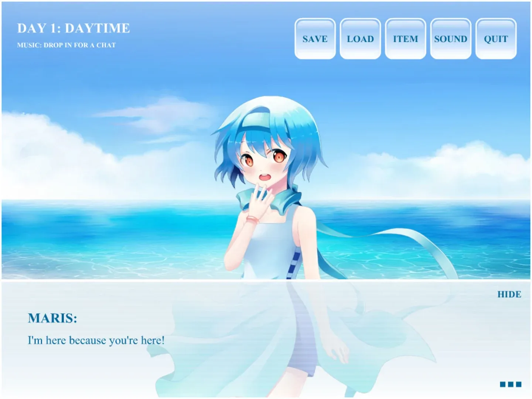The width and height of the screenshot is (532, 399).
Task: Click QUIT to exit the game
Action: pyautogui.click(x=496, y=38)
